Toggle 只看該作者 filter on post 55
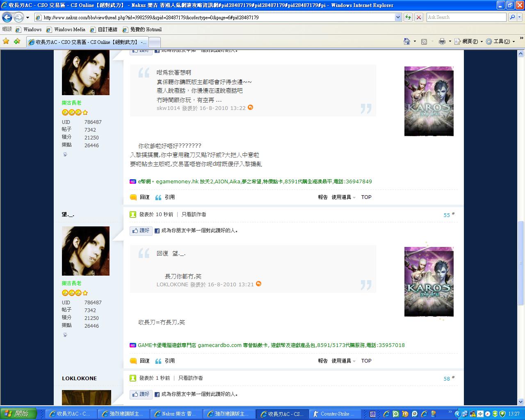 point(194,215)
